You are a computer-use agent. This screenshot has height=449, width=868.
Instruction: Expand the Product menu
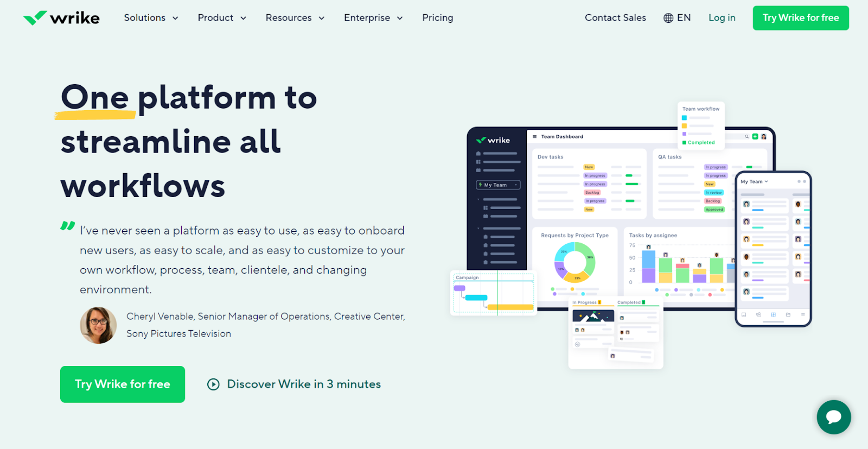click(x=222, y=18)
